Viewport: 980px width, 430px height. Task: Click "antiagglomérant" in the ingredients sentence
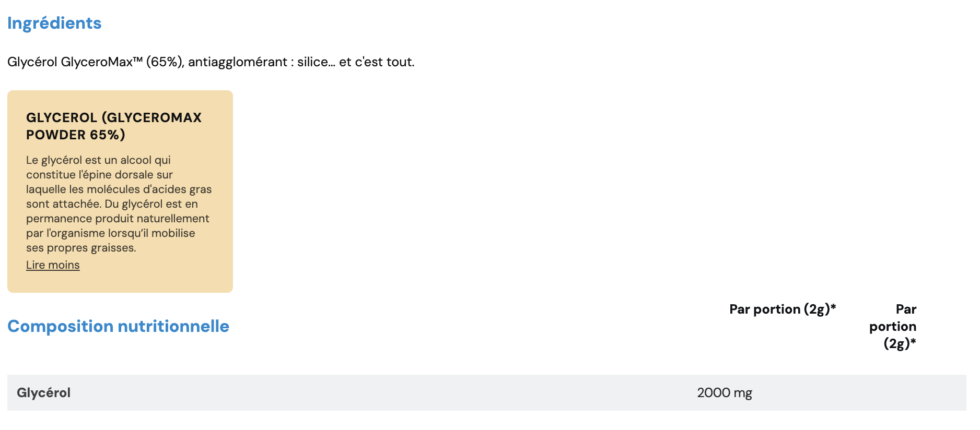[238, 62]
